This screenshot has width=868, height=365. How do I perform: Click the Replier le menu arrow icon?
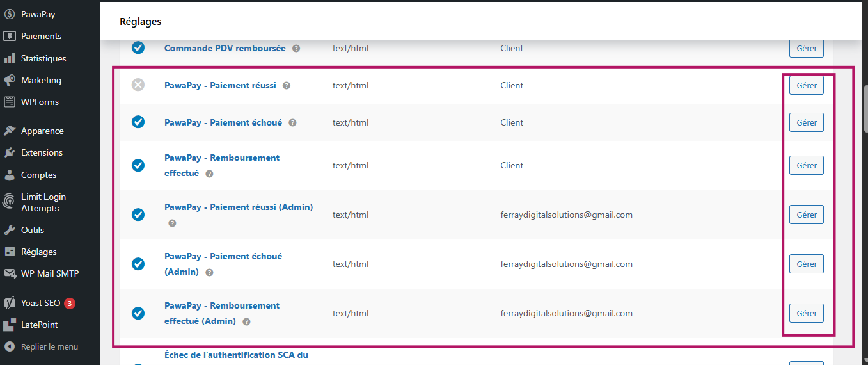point(10,346)
